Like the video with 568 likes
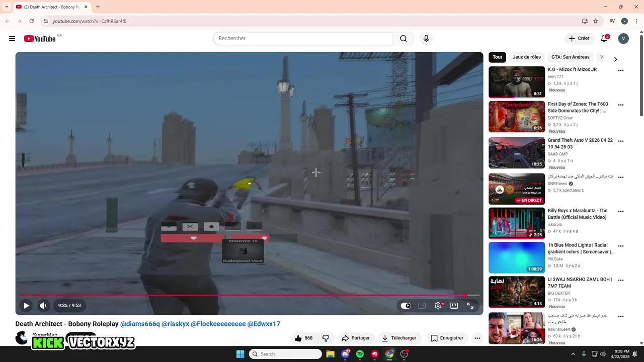644x362 pixels. (x=303, y=338)
